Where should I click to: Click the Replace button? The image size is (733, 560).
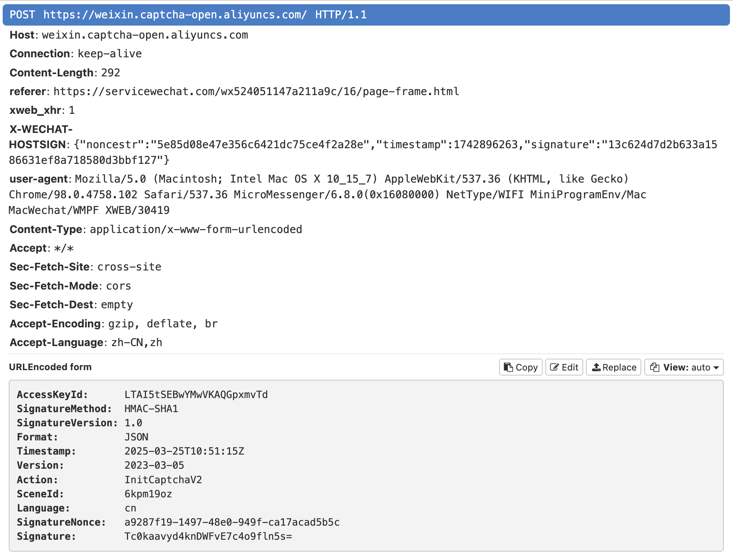click(x=613, y=367)
